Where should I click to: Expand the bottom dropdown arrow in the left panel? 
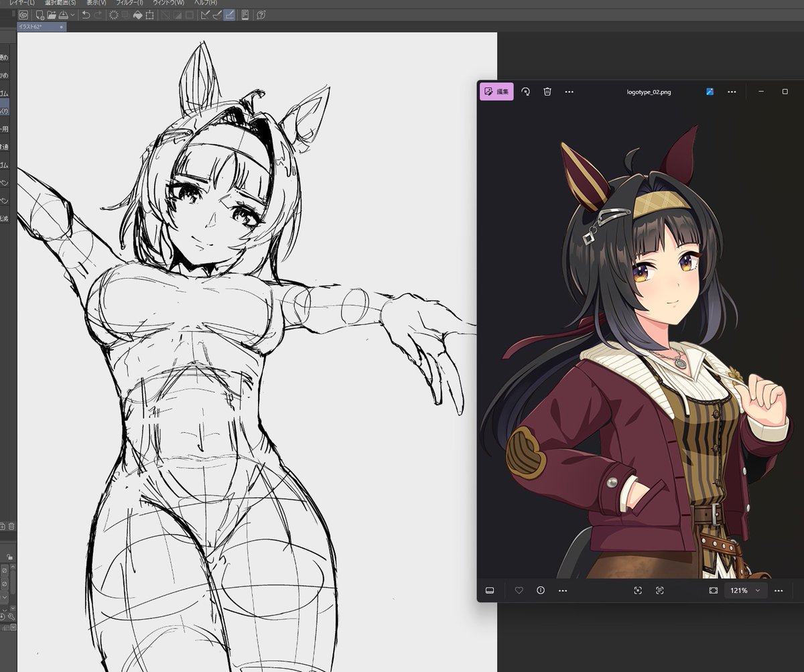coord(13,627)
